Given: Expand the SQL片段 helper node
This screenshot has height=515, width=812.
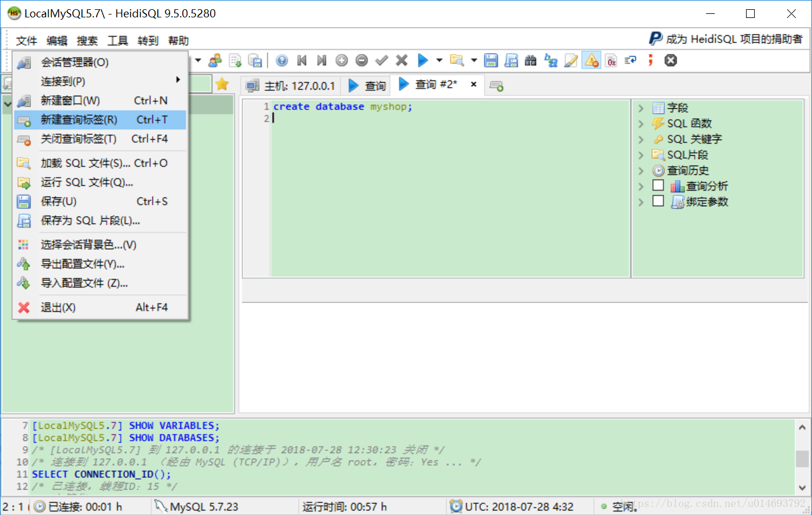Looking at the screenshot, I should (x=641, y=155).
